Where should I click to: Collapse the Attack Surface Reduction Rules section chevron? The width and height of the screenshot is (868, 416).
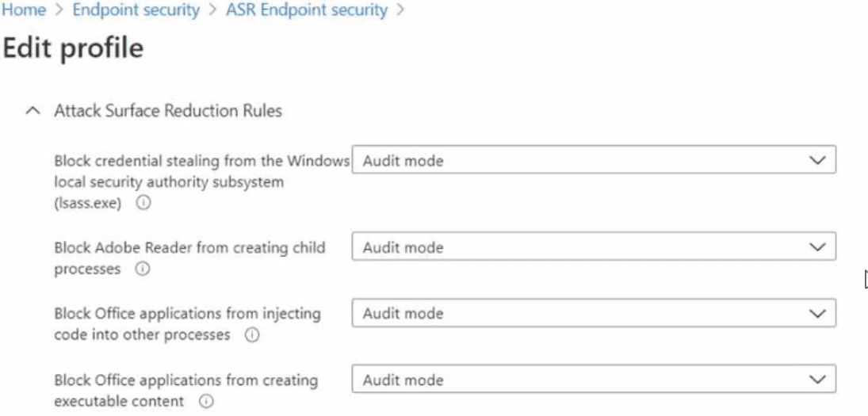coord(33,112)
